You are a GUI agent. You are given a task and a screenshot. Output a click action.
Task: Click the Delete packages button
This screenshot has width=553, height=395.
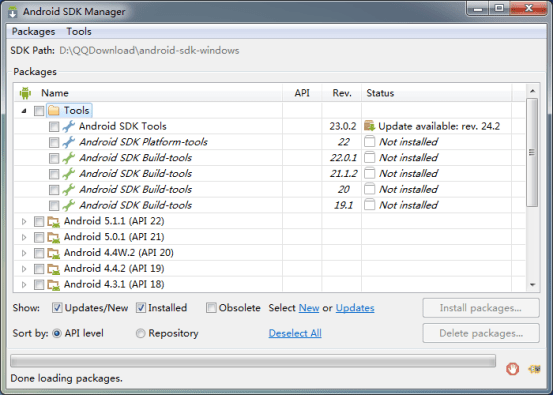tap(481, 333)
